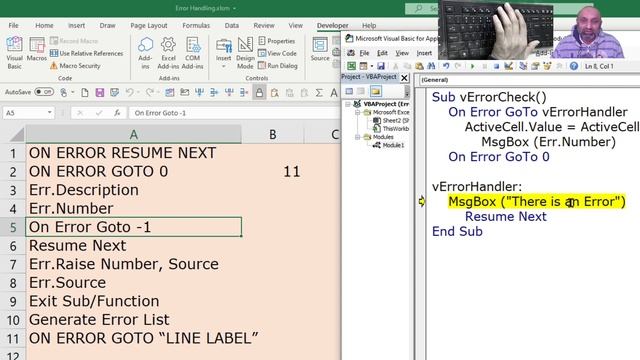Switch to the Review ribbon tab
640x360 pixels.
point(264,25)
